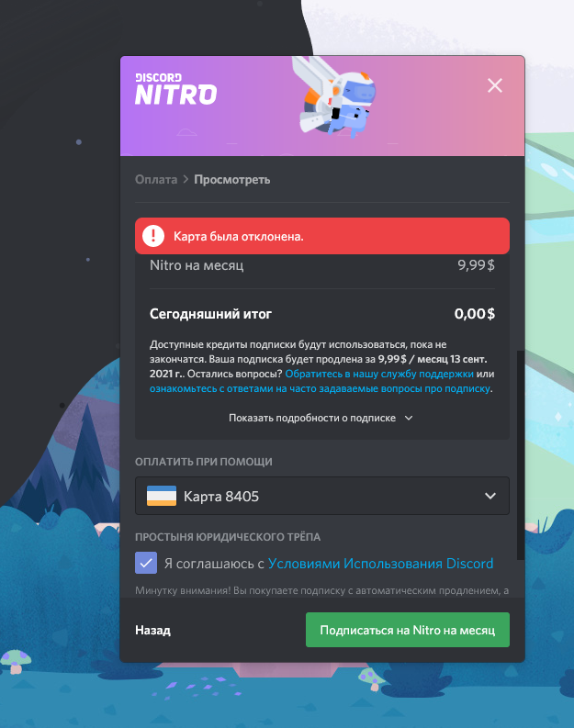Open the subscription FAQ link
This screenshot has height=728, width=574.
pyautogui.click(x=320, y=388)
